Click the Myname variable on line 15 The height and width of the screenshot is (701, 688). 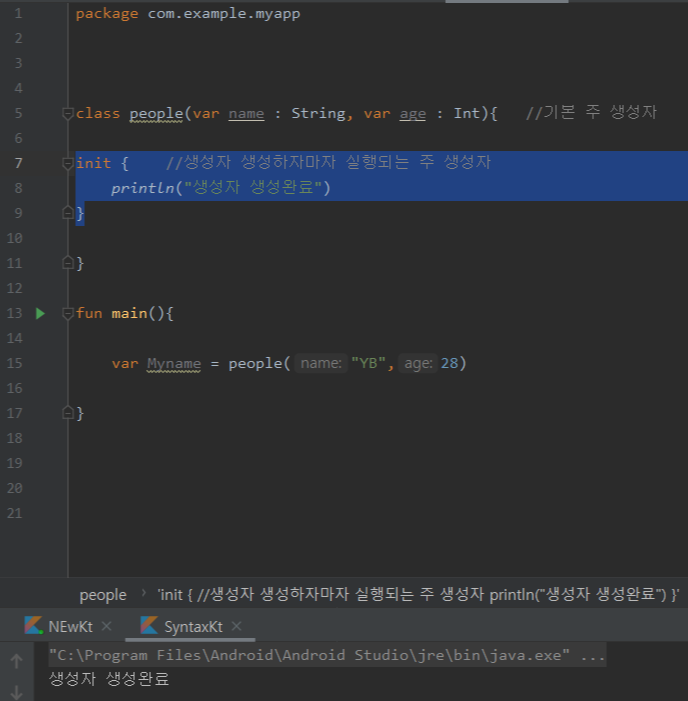[174, 364]
